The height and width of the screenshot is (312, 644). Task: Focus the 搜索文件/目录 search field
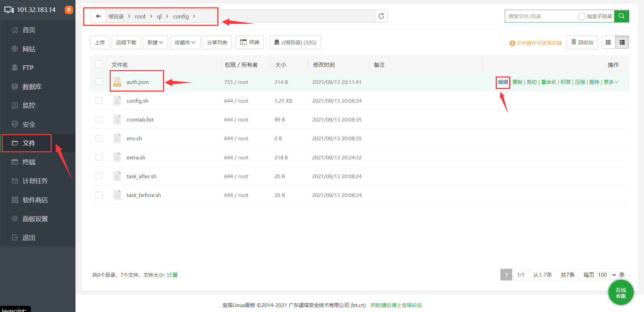coord(541,16)
